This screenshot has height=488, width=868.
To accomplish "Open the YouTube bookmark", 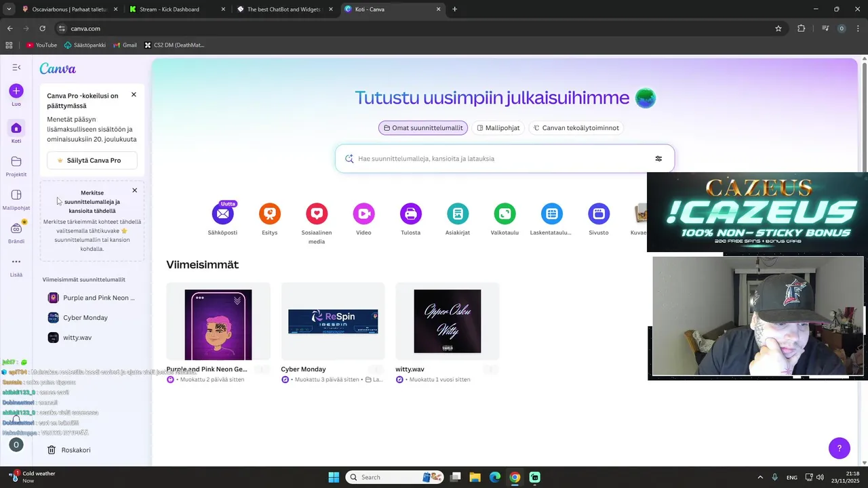I will click(41, 45).
